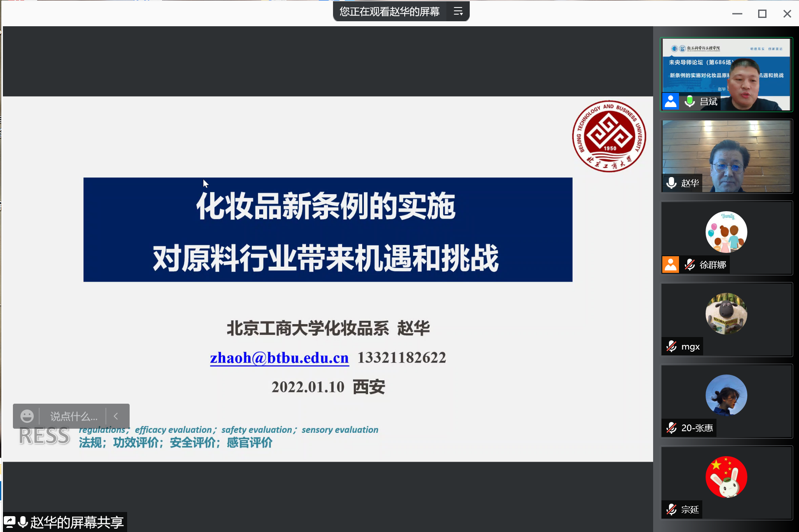Viewport: 799px width, 532px height.
Task: Click 宗延's rabbit flag avatar
Action: tap(726, 477)
